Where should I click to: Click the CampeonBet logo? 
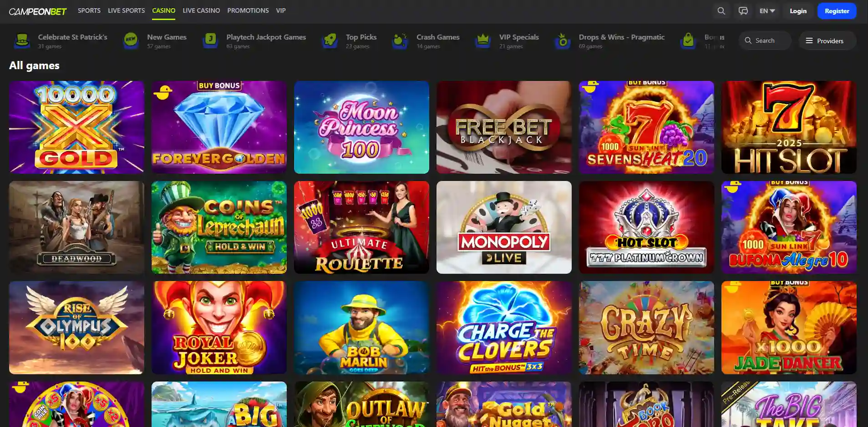pos(38,11)
